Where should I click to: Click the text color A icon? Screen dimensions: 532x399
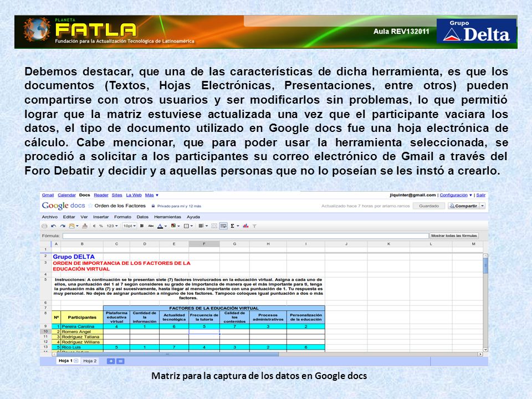(160, 226)
